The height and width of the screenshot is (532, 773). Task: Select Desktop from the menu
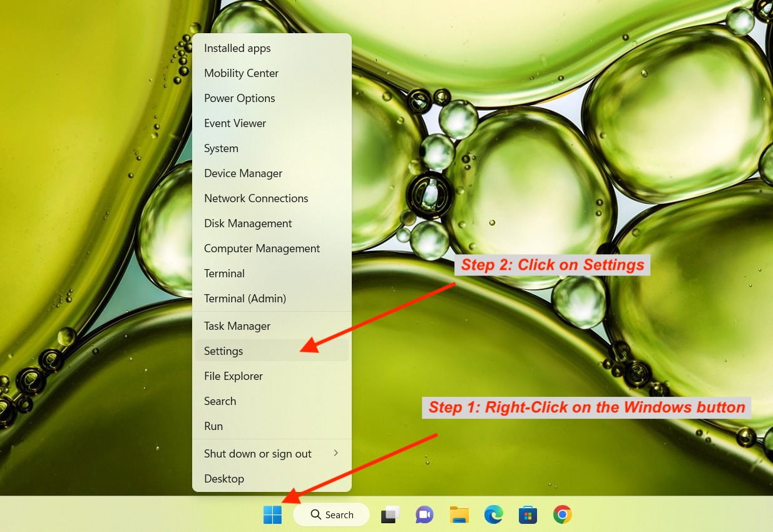point(224,478)
